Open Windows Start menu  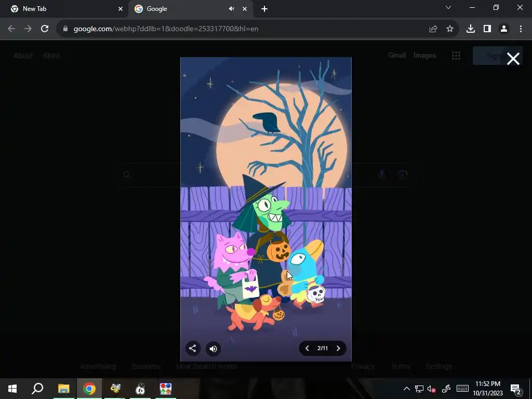coord(12,389)
